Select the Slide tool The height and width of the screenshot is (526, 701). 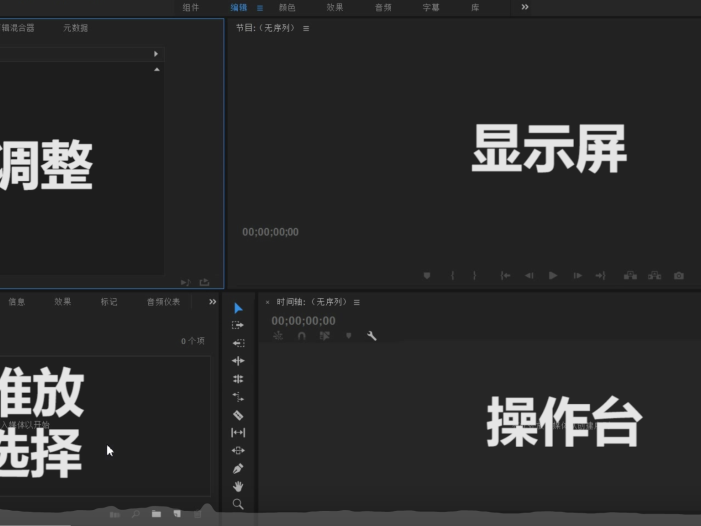tap(238, 450)
